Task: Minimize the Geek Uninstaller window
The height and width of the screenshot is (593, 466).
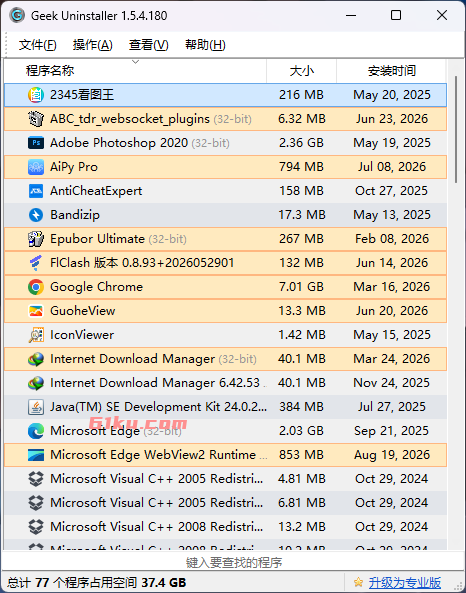Action: pos(351,16)
